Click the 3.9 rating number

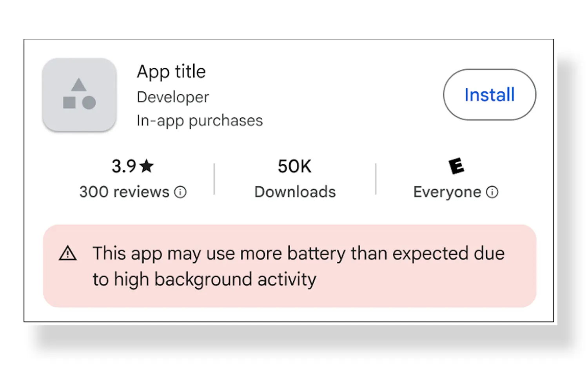(123, 166)
